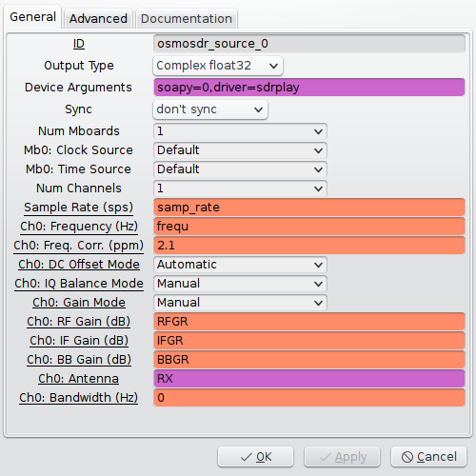Expand the Sync dropdown
Viewport: 476px width, 476px height.
210,109
